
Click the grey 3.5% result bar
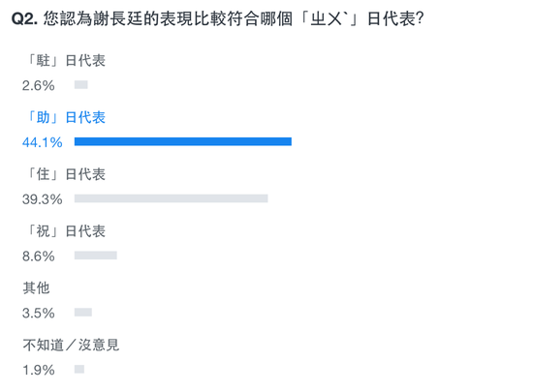[83, 313]
